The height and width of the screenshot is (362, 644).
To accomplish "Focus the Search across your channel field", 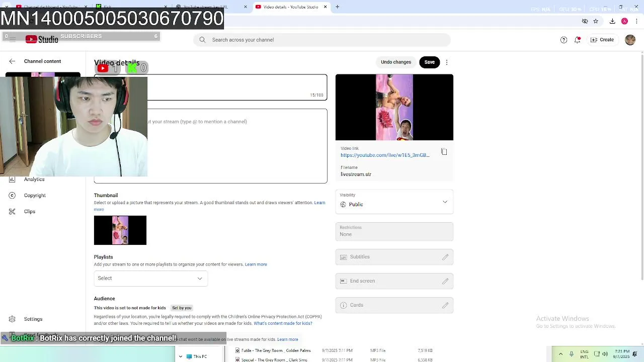I will 322,40.
